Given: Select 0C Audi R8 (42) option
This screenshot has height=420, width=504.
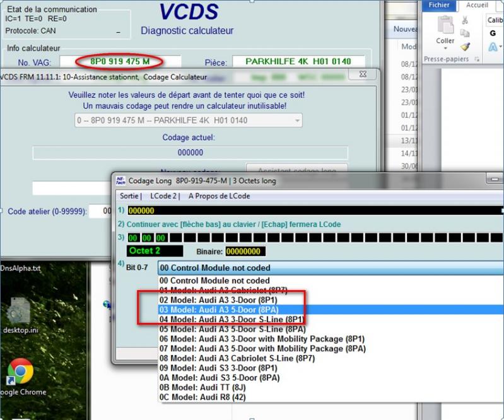Looking at the screenshot, I should click(x=331, y=397).
